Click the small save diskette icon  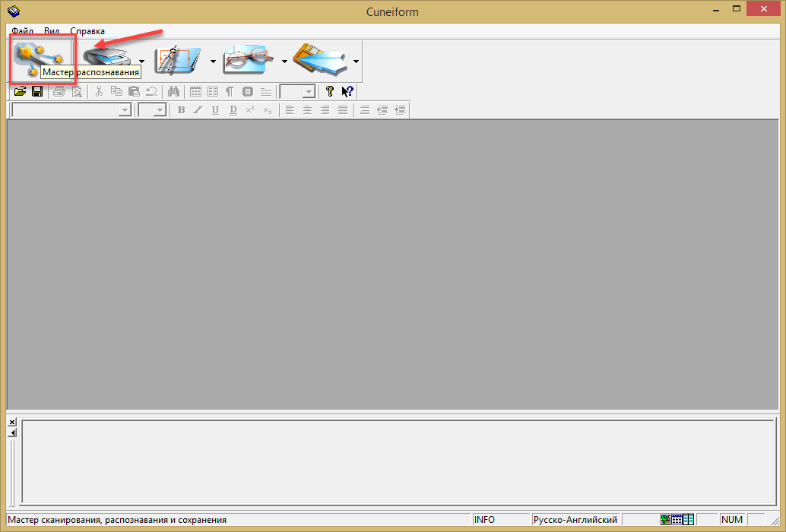pyautogui.click(x=36, y=92)
